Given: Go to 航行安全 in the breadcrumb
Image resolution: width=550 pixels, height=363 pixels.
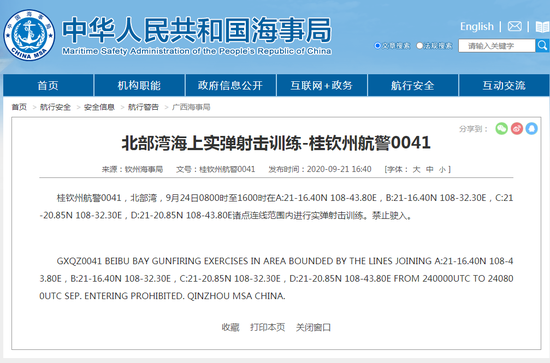Looking at the screenshot, I should (55, 107).
